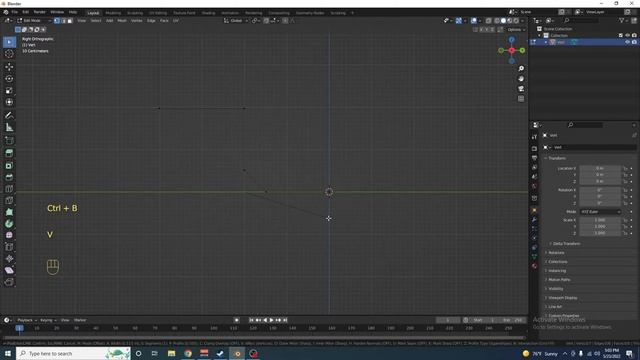
Task: Toggle snapping magnet in the header
Action: (x=266, y=20)
